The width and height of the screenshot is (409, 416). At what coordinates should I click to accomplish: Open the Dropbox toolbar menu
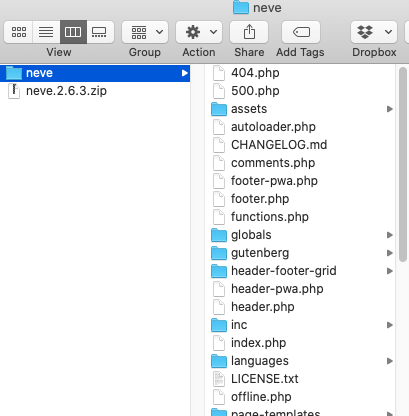click(x=374, y=32)
